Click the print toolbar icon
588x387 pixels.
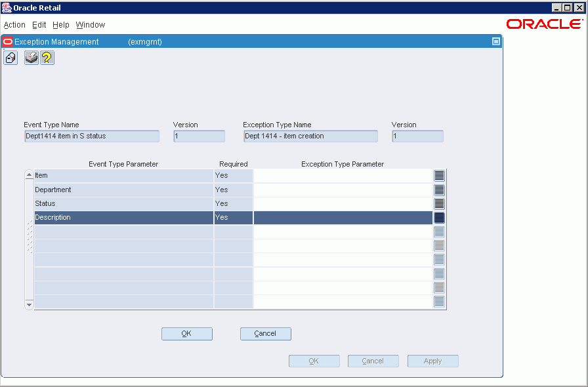pos(31,58)
